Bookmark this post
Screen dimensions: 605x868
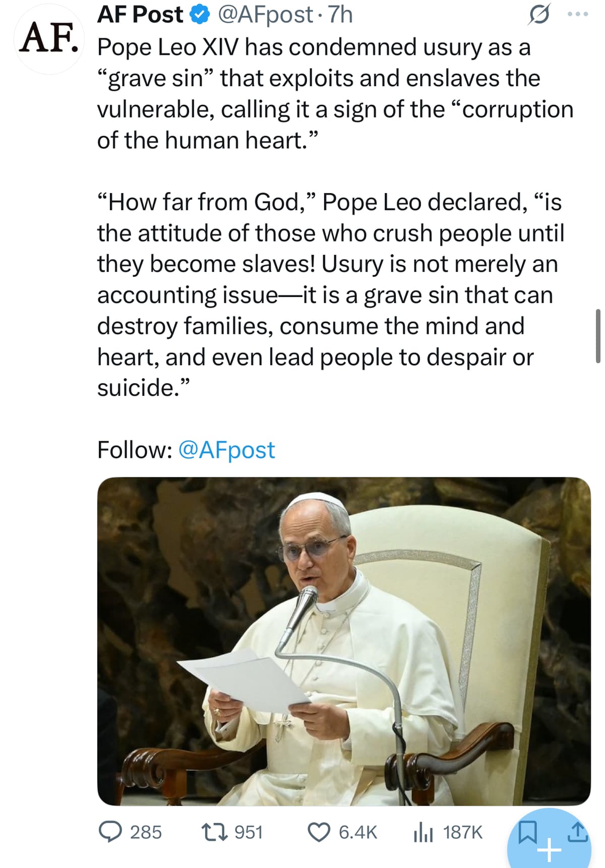tap(527, 831)
